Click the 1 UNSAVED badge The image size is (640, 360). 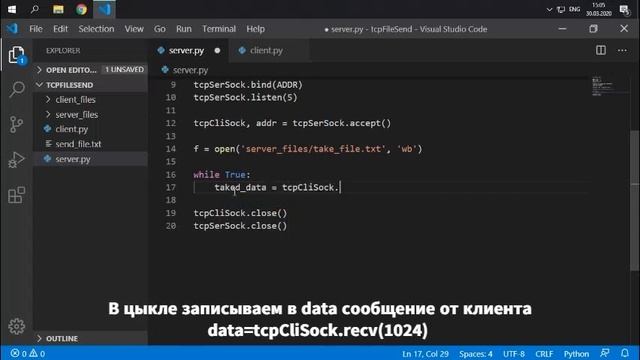pyautogui.click(x=124, y=70)
